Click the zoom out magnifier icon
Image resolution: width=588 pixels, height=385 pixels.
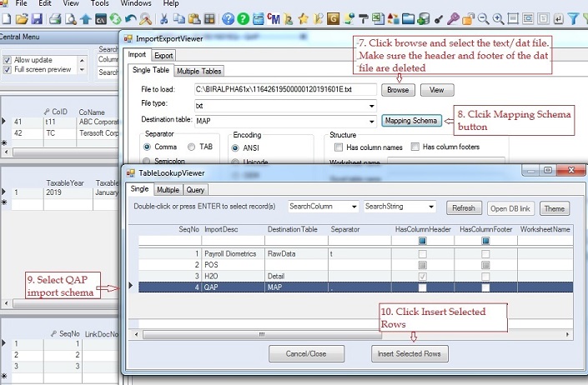484,18
